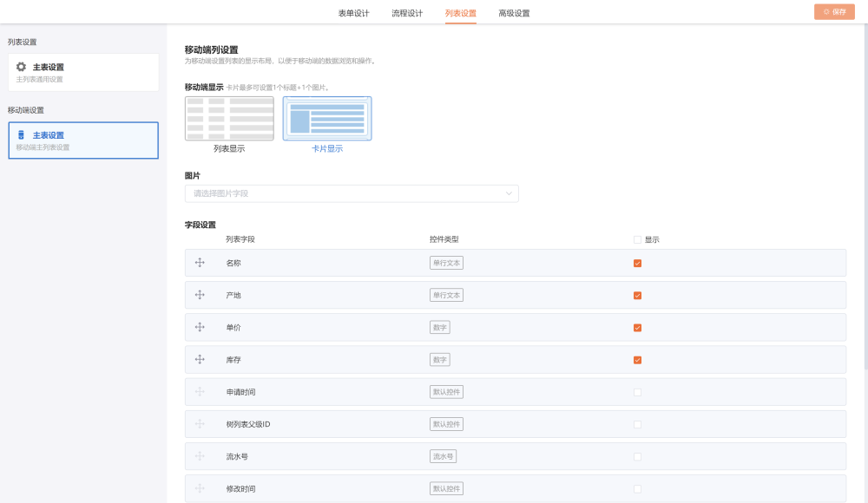Click the chevron arrow of 图片 field selector
The height and width of the screenshot is (503, 868).
coord(509,193)
